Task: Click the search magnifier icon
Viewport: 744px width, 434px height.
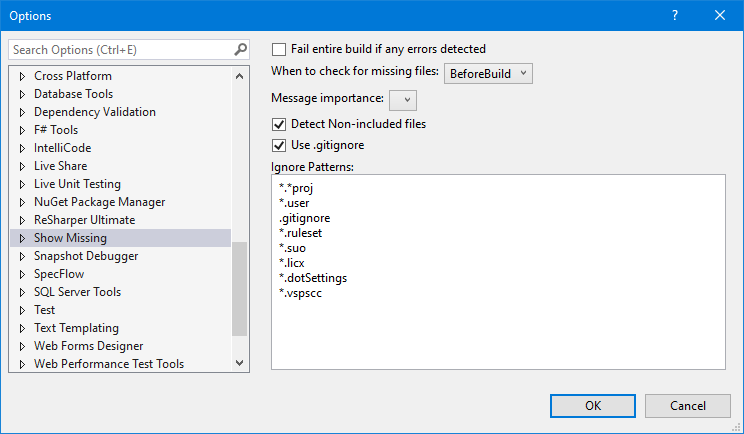Action: coord(241,49)
